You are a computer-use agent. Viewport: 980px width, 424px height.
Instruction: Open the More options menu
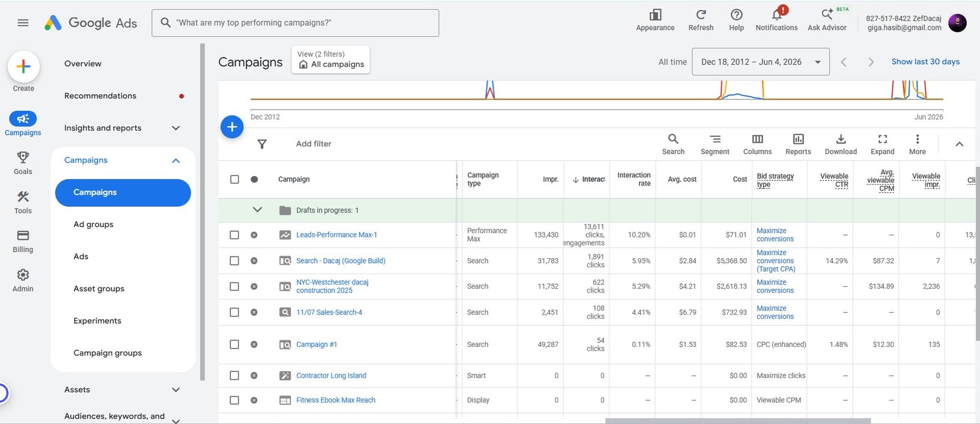click(917, 144)
